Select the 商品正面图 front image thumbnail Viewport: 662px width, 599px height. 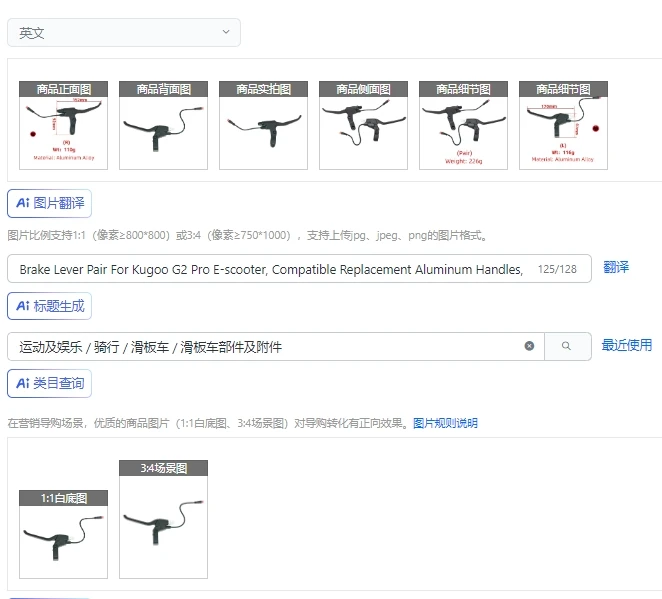click(63, 125)
